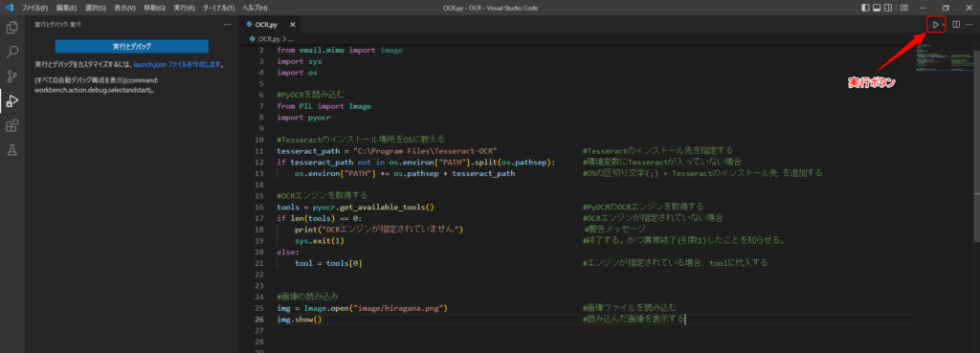Image resolution: width=980 pixels, height=353 pixels.
Task: Click 'from PIL import Image' line
Action: click(323, 105)
